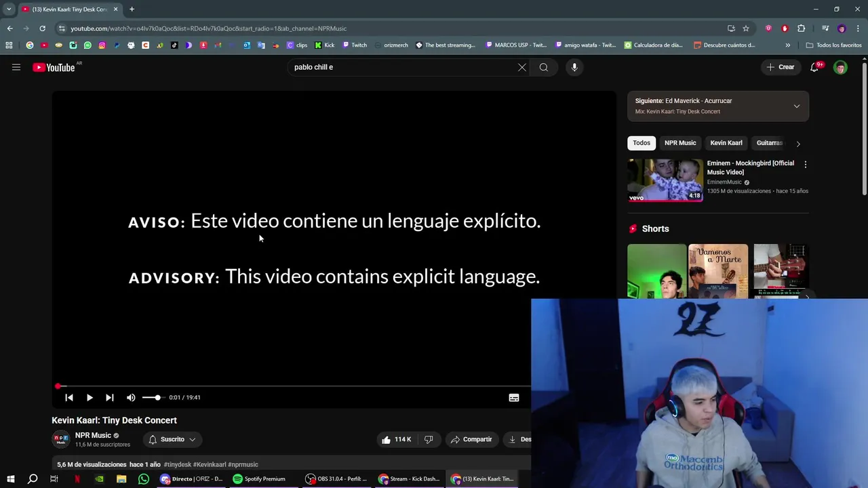Open the Twitch bookmark
Screen dimensions: 868x488
[355, 45]
